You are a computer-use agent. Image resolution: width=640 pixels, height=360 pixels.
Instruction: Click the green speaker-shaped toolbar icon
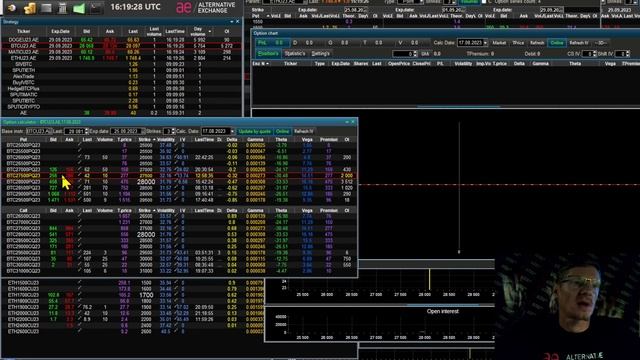click(79, 8)
